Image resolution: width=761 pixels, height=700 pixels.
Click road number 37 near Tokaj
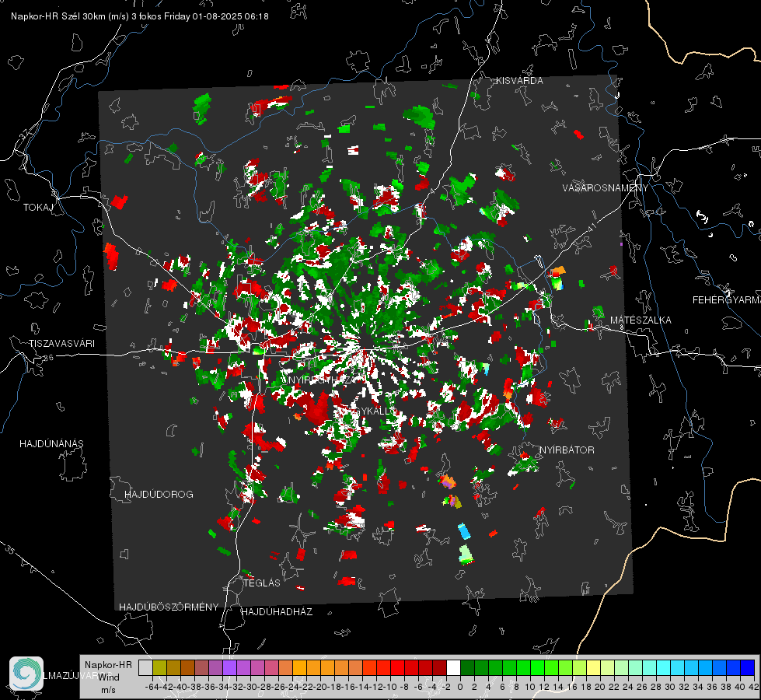tap(25, 134)
